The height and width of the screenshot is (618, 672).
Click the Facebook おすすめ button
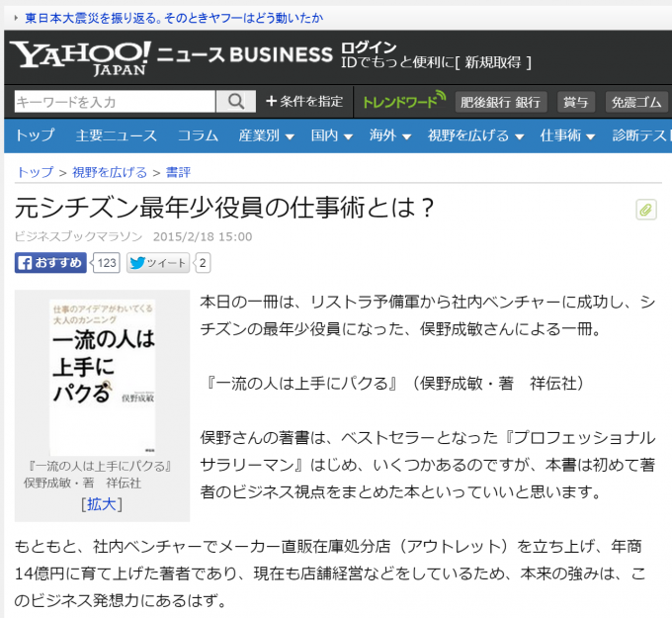click(50, 263)
